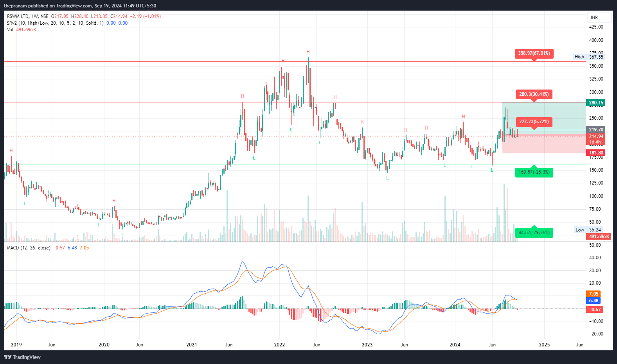Click the 44.57(-79.26%) support label
Viewport: 617px width, 364px height.
534,233
